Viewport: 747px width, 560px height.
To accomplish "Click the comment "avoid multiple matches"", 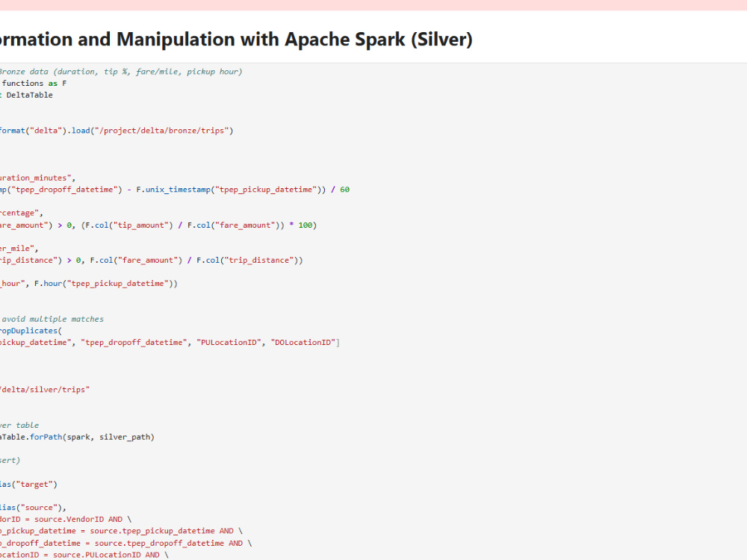I will (x=52, y=319).
